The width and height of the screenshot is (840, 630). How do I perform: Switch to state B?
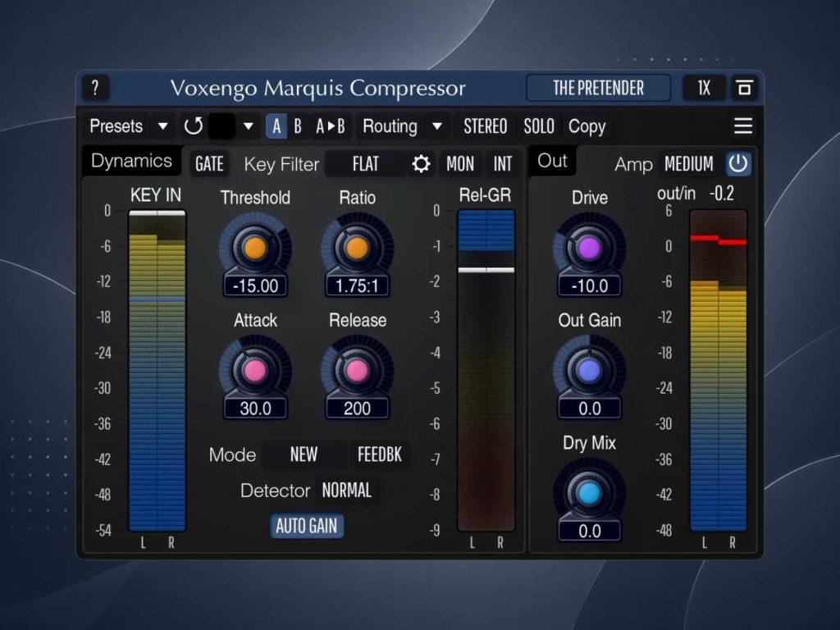pos(298,126)
